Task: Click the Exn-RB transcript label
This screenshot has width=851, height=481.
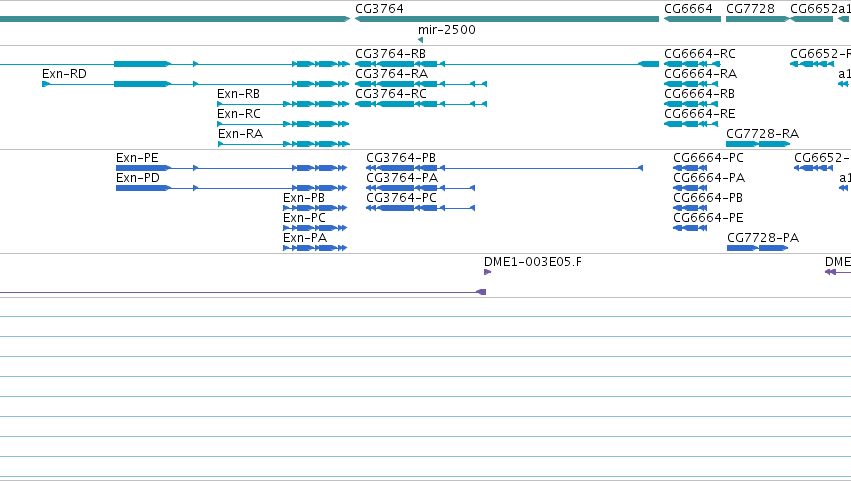Action: pos(238,94)
